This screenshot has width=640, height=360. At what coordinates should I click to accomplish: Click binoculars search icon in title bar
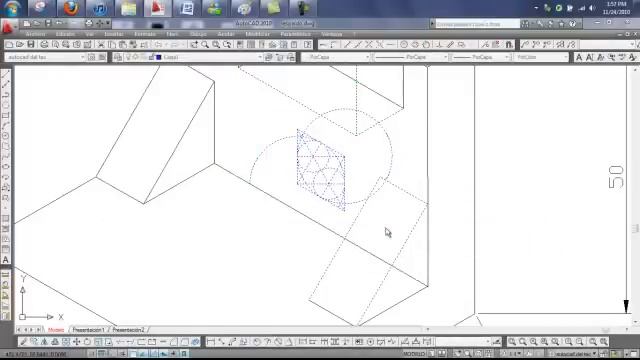pos(526,24)
